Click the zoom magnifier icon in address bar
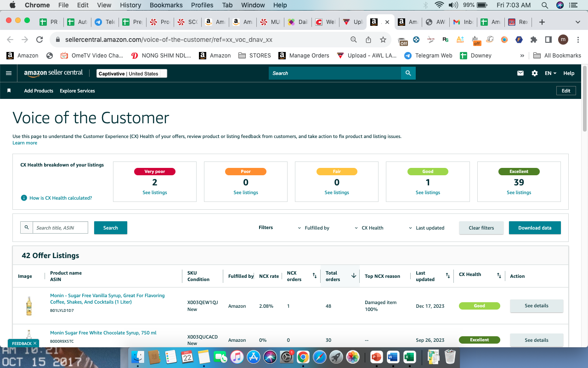 point(354,40)
